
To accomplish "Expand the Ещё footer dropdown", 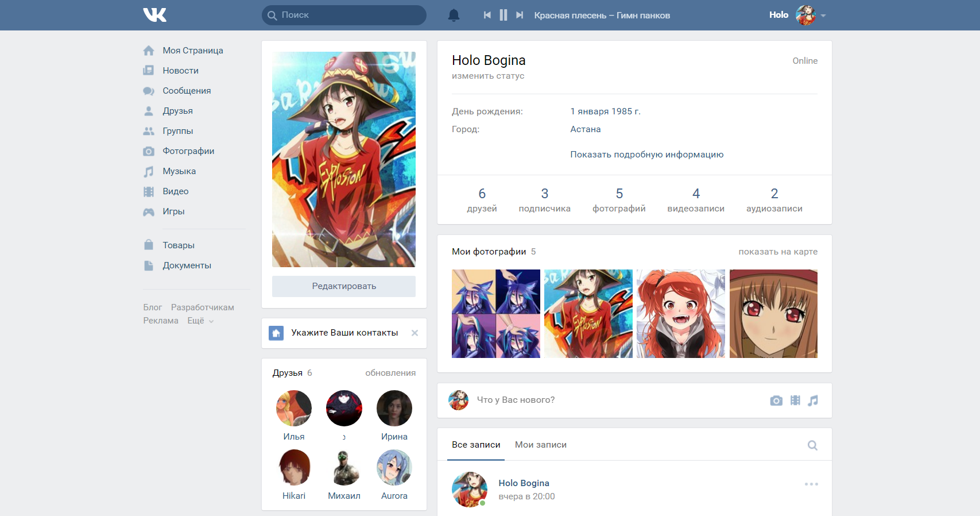I will pos(200,321).
